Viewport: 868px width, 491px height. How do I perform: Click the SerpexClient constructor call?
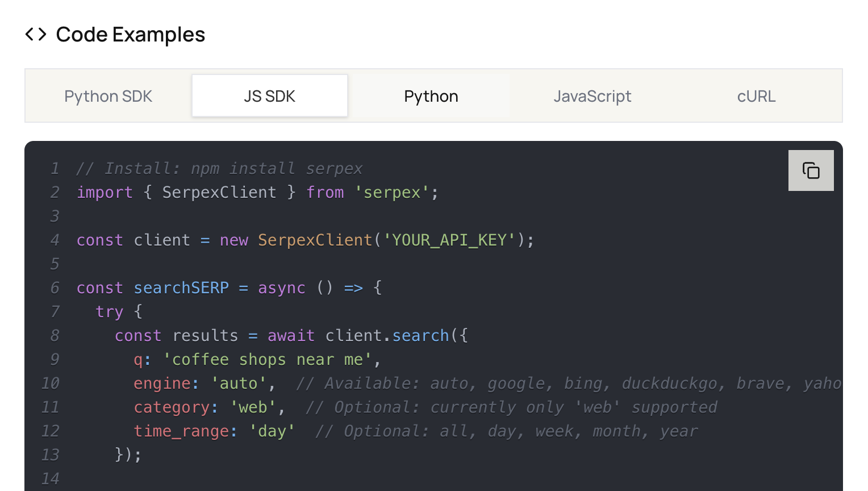click(315, 240)
